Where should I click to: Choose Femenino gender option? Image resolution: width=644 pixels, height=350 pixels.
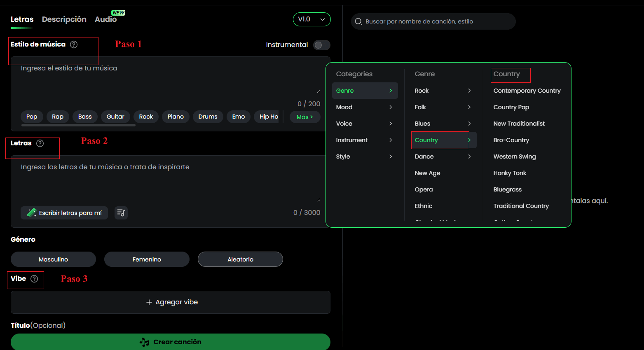click(x=147, y=259)
